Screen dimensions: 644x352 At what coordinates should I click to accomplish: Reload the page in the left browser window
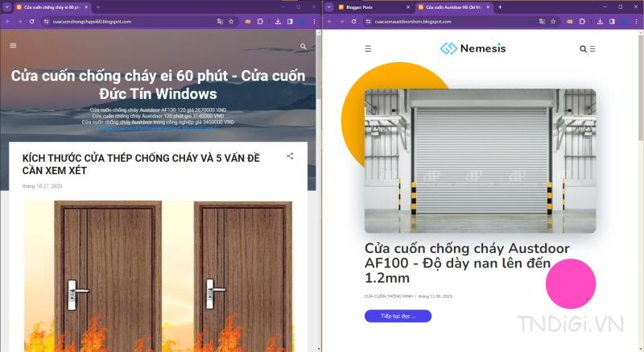click(x=31, y=22)
